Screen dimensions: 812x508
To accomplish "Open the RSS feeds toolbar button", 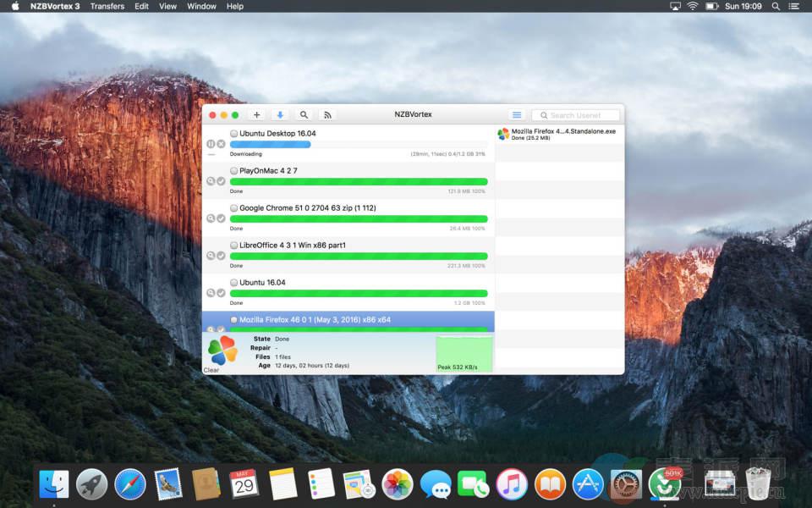I will (x=327, y=115).
